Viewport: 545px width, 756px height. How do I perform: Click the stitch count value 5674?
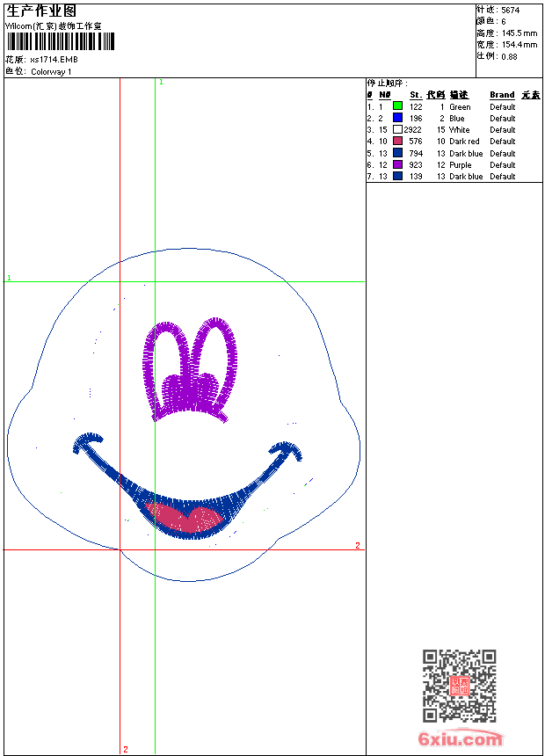[x=509, y=10]
